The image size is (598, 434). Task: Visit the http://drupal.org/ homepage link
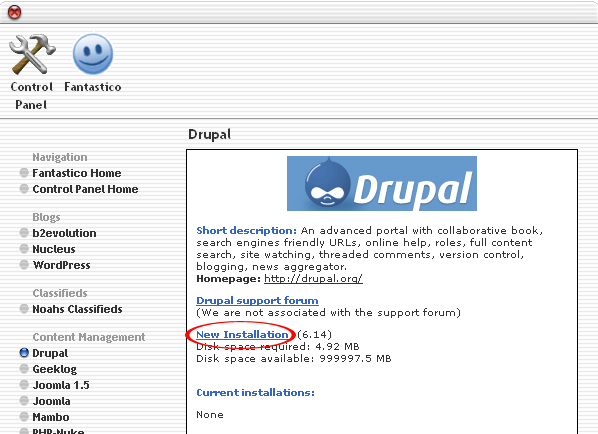coord(313,278)
